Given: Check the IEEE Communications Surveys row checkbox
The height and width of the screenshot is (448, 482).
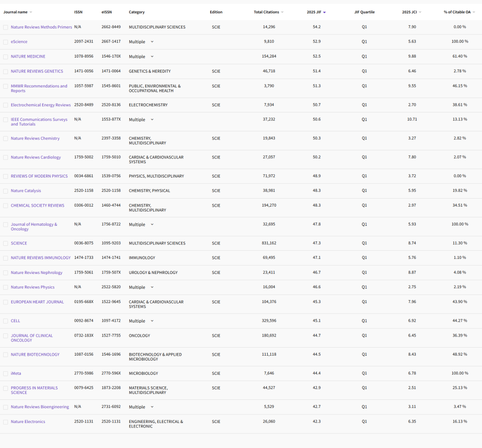Looking at the screenshot, I should point(5,120).
